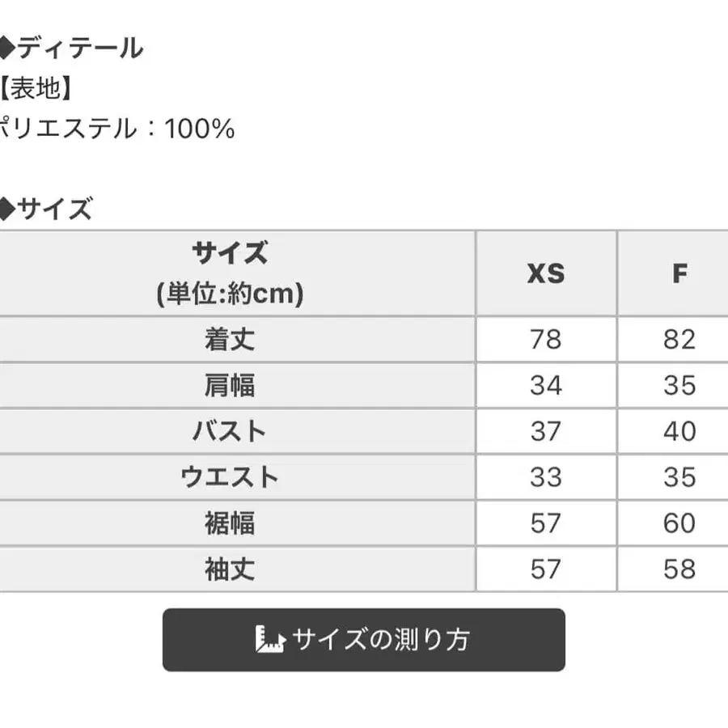
Task: Click the 着丈 row label
Action: click(230, 339)
